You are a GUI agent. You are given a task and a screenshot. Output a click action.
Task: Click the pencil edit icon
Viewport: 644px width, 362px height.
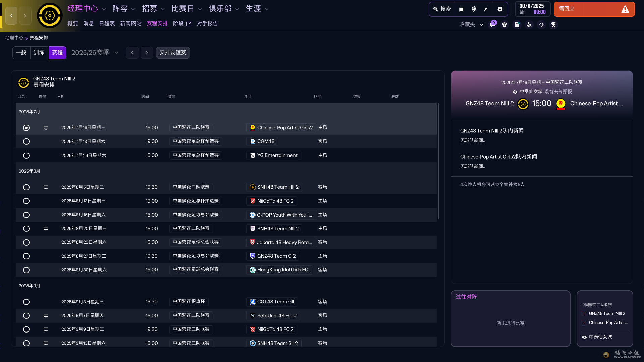tap(485, 9)
